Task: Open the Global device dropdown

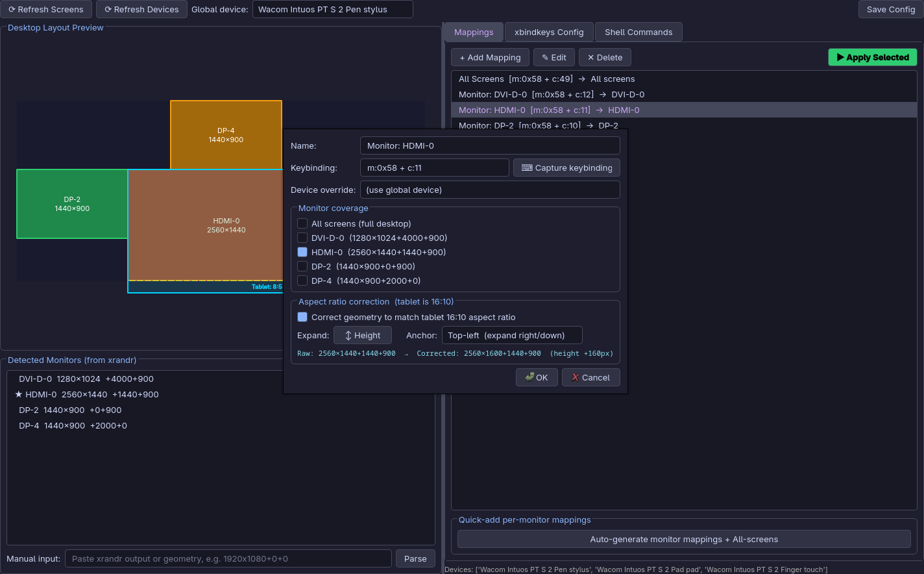Action: [332, 10]
